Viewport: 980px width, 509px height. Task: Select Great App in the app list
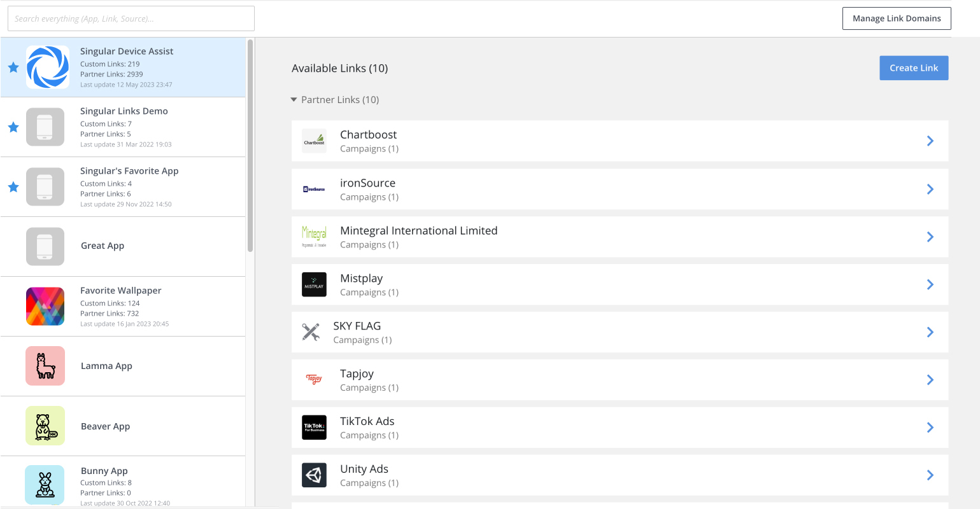coord(103,246)
